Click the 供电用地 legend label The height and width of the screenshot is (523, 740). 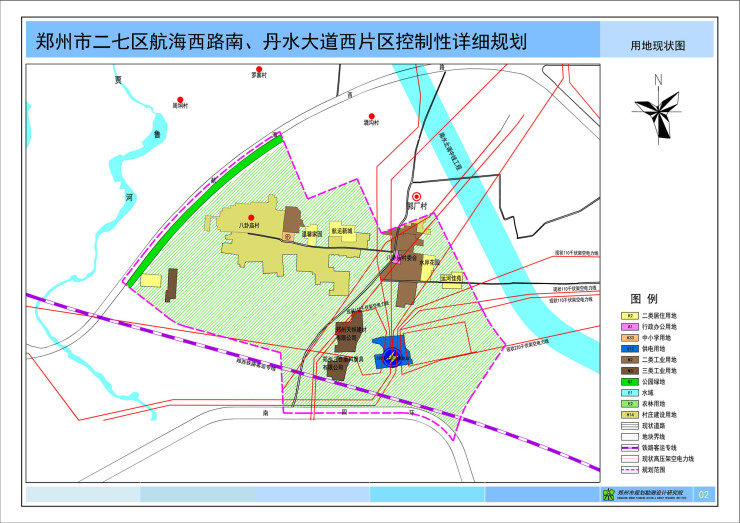(653, 349)
